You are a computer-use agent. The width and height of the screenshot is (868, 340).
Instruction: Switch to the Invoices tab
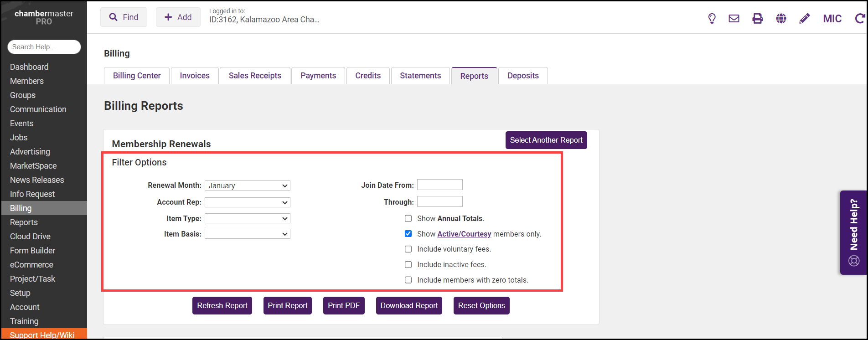195,76
